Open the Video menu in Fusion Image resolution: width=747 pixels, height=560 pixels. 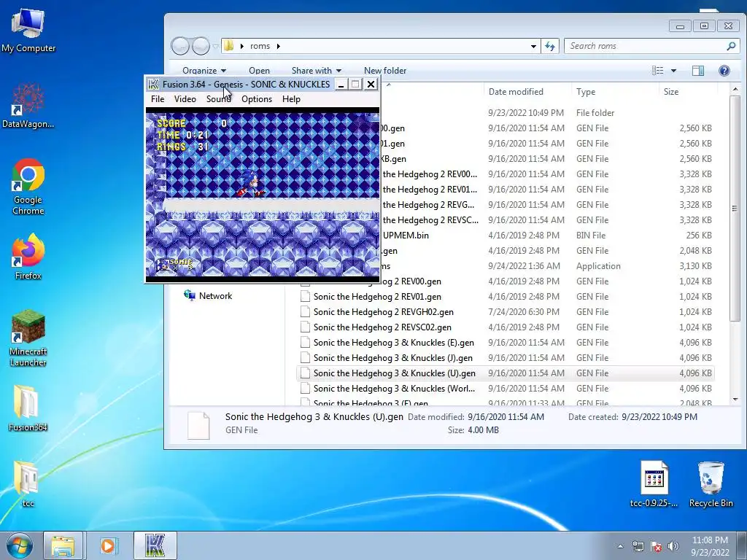(185, 99)
